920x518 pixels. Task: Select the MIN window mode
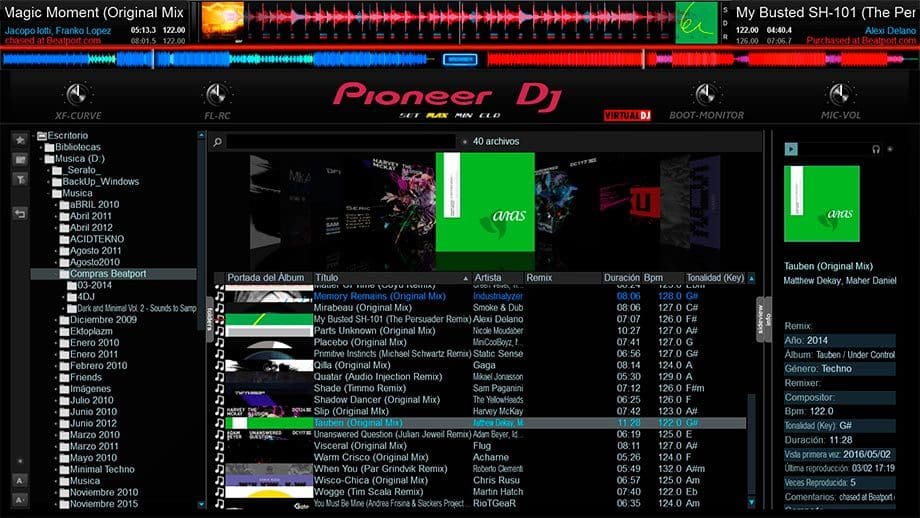point(464,116)
